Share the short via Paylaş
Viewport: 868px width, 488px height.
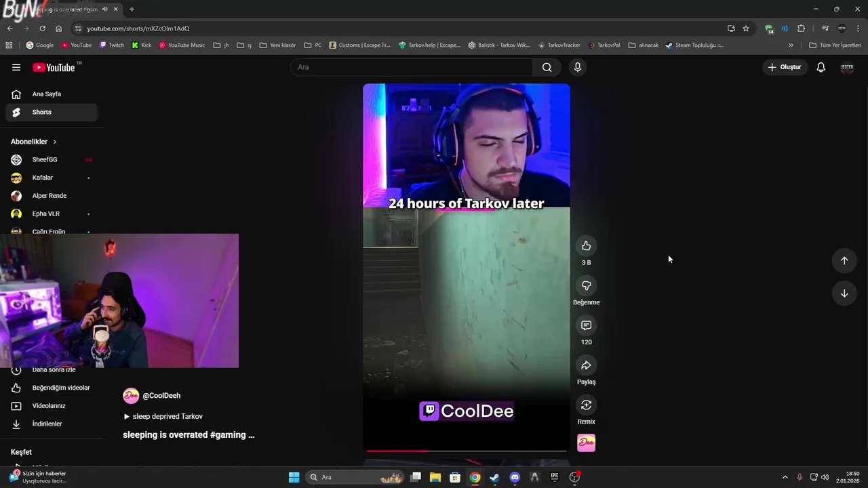tap(586, 365)
